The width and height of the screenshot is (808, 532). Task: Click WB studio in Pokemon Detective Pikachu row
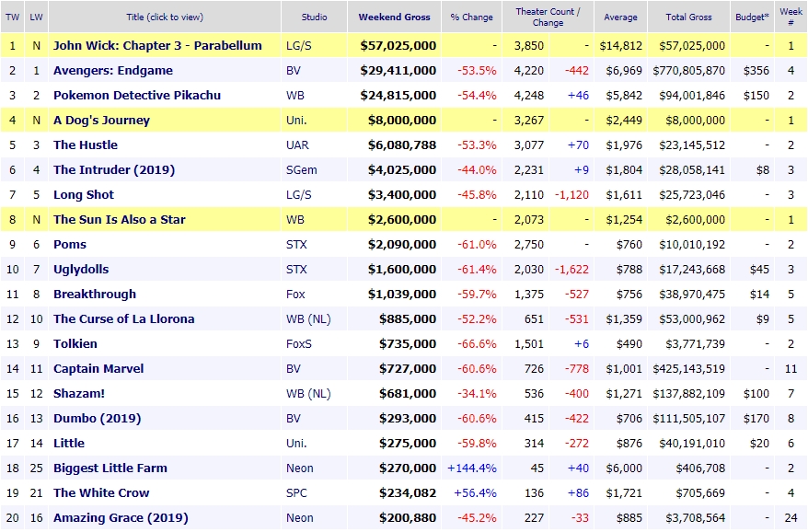[295, 95]
